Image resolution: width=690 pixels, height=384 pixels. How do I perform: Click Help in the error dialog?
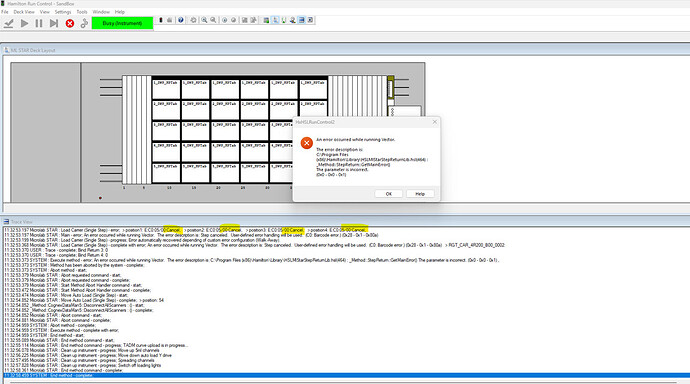tap(420, 194)
